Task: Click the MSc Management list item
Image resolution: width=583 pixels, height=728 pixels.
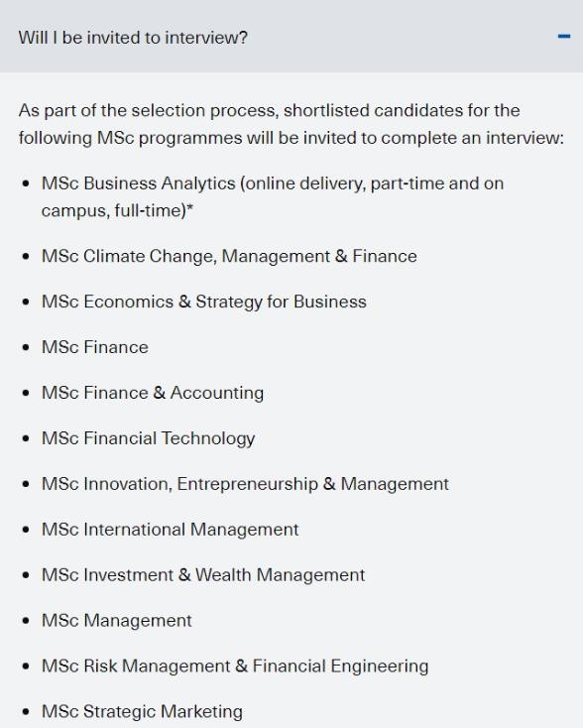Action: tap(117, 620)
